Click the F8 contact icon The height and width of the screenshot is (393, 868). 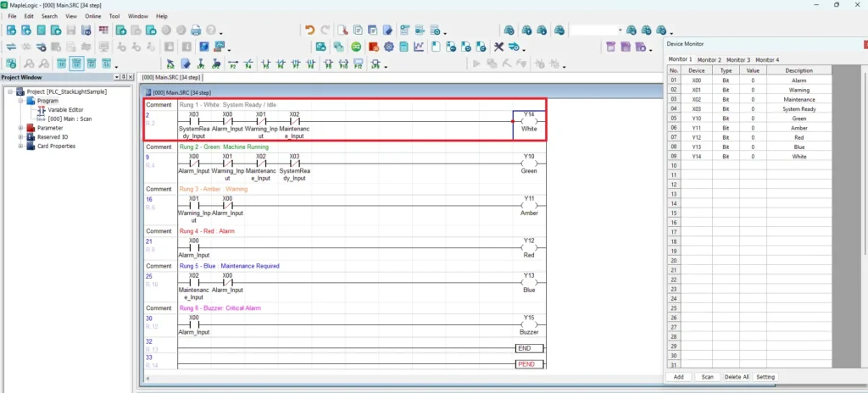click(x=311, y=64)
